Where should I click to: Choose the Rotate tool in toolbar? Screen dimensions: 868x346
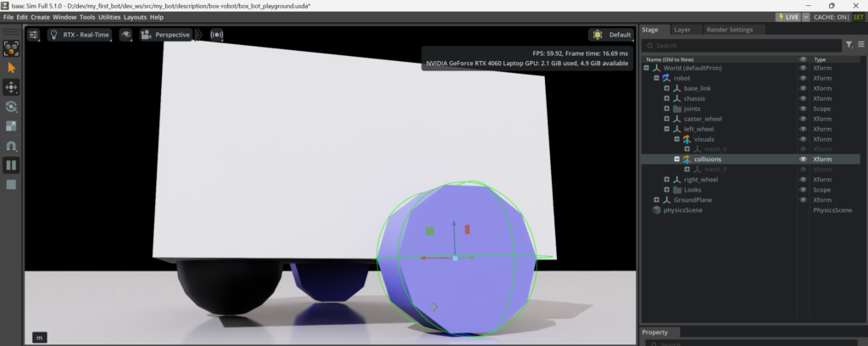point(12,107)
